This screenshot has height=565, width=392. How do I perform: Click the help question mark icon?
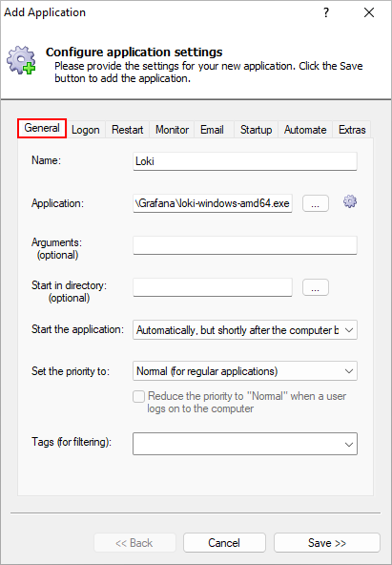pyautogui.click(x=326, y=13)
